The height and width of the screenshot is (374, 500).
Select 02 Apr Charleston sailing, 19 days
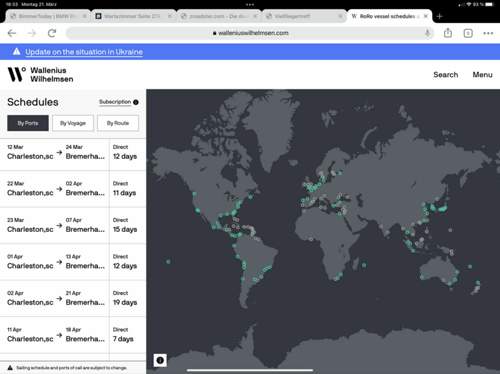(x=73, y=299)
